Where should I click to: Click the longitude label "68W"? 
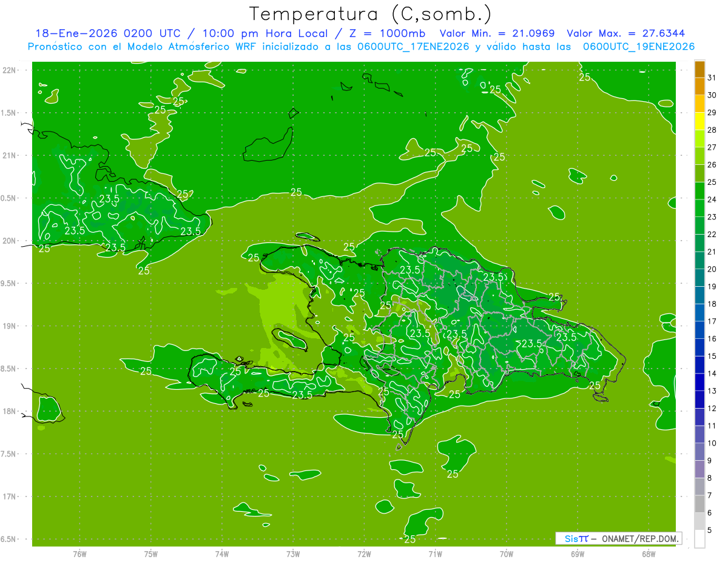649,554
